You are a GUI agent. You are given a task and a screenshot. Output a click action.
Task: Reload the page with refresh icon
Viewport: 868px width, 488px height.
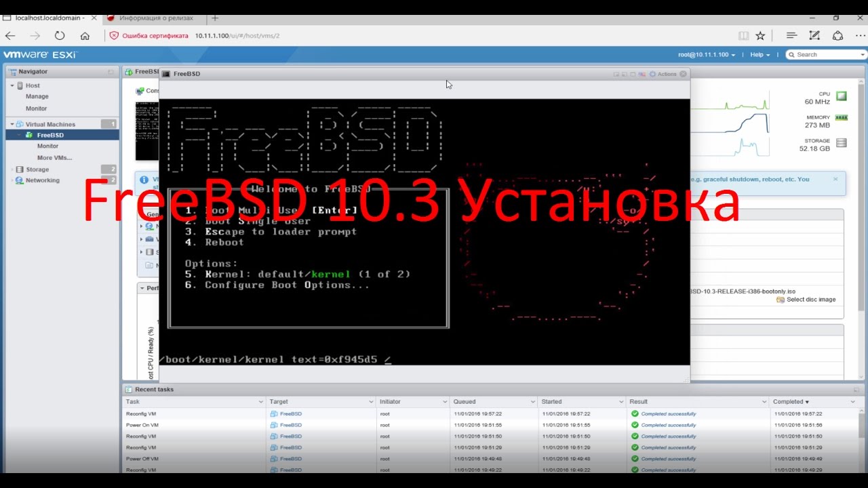[x=60, y=36]
